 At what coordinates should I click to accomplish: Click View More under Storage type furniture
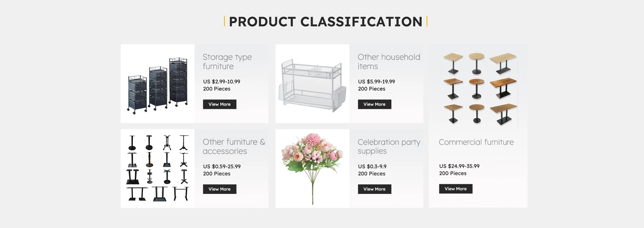click(x=219, y=104)
